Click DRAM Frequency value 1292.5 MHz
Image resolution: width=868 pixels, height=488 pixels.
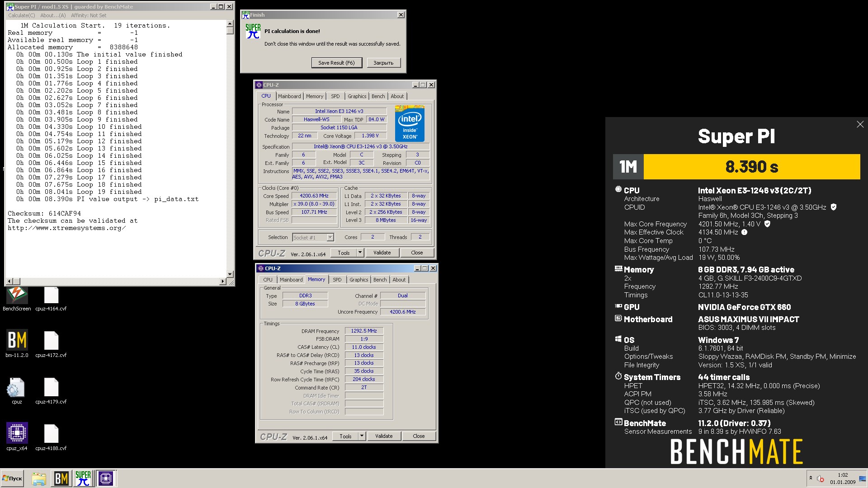[364, 331]
